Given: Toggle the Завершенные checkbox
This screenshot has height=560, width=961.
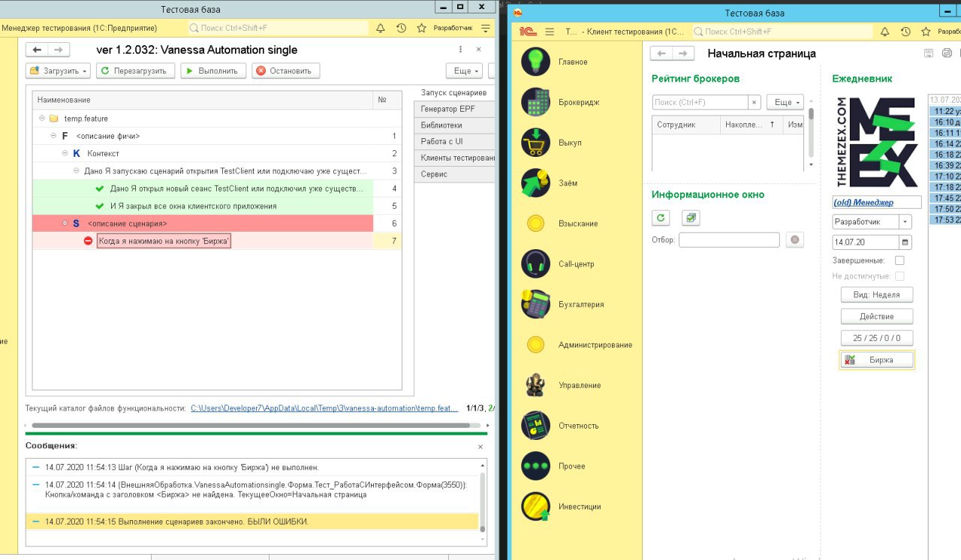Looking at the screenshot, I should tap(899, 260).
